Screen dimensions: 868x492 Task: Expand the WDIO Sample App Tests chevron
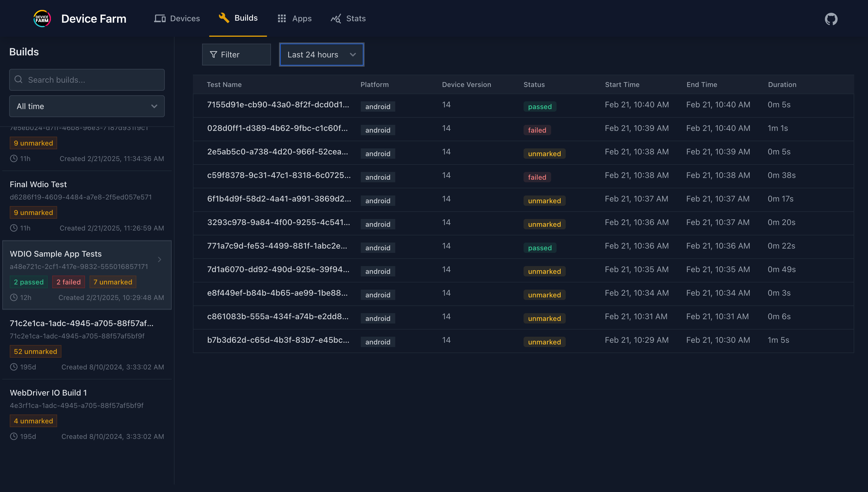[x=160, y=259]
